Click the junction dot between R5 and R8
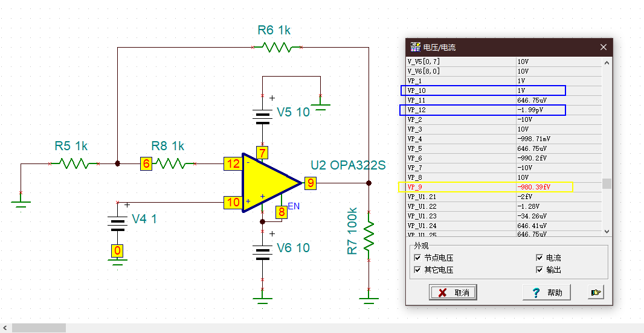The height and width of the screenshot is (333, 644). tap(117, 163)
